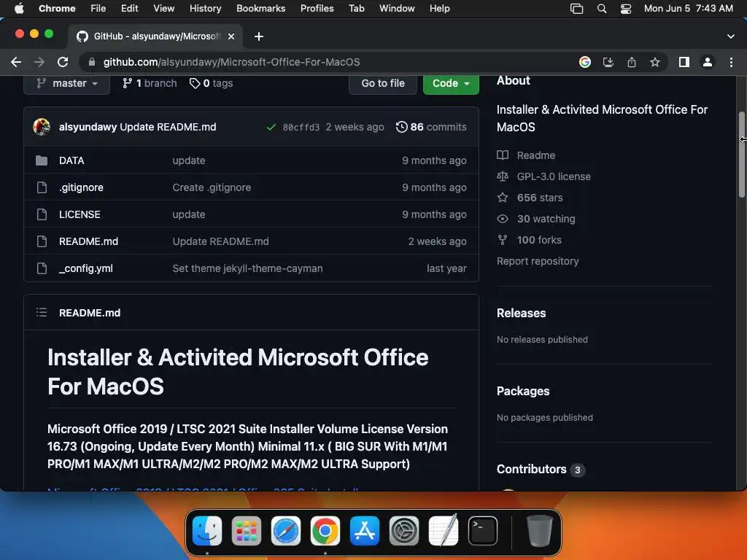Open the Apple menu
Image resolution: width=747 pixels, height=560 pixels.
coord(19,9)
